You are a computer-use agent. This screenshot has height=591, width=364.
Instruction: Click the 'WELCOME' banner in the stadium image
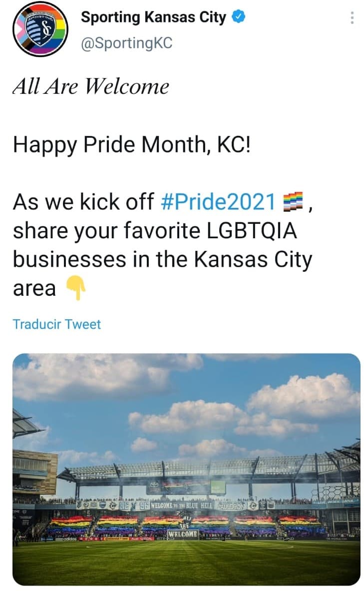pos(182,534)
